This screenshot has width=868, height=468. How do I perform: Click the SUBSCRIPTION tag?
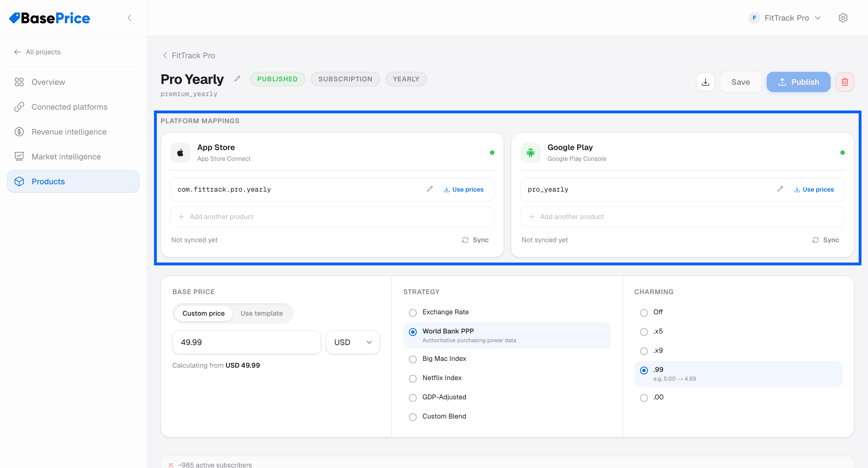coord(345,79)
